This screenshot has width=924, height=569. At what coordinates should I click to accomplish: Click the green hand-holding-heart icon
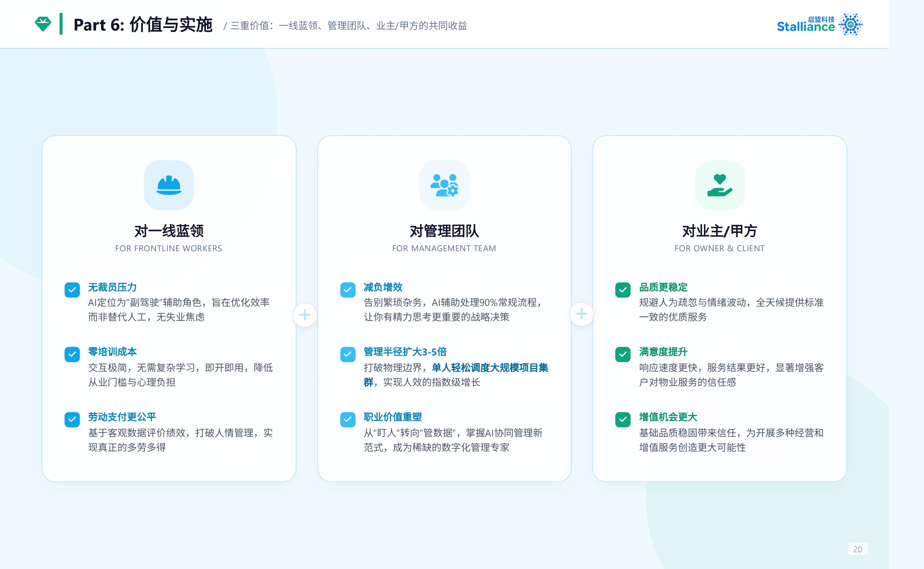(720, 185)
